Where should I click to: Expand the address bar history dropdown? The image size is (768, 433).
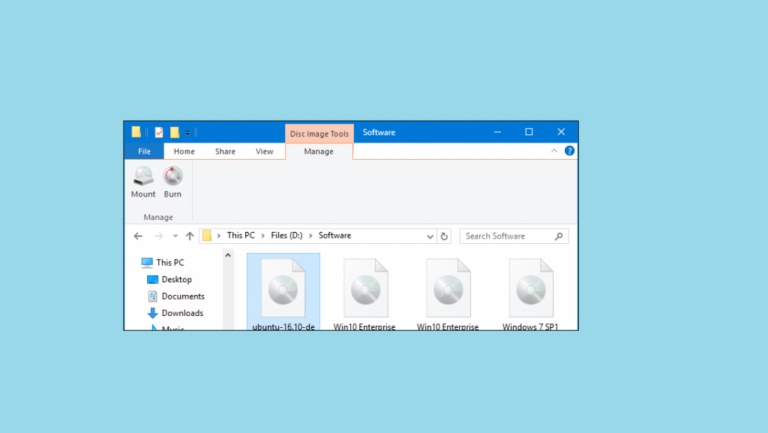430,236
